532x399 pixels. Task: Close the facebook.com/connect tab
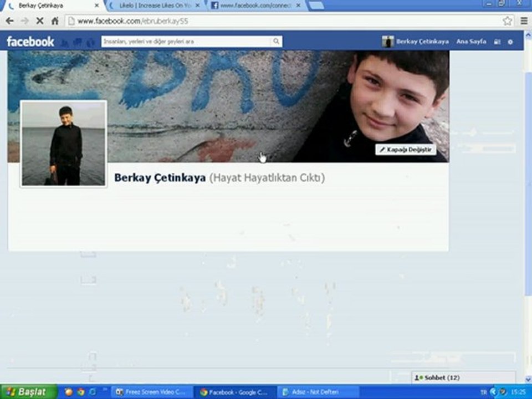pos(299,6)
